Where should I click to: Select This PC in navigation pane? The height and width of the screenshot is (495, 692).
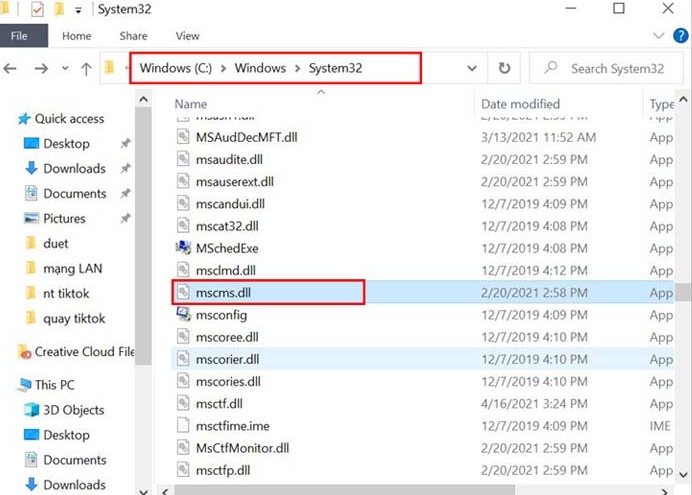tap(55, 385)
